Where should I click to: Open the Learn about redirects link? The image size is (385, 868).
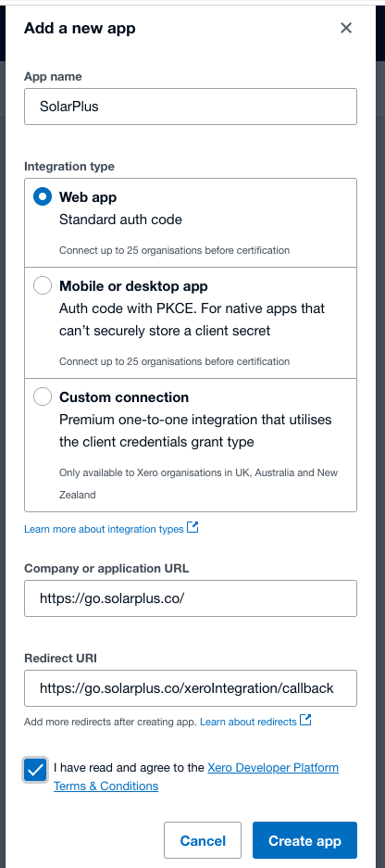[x=248, y=722]
